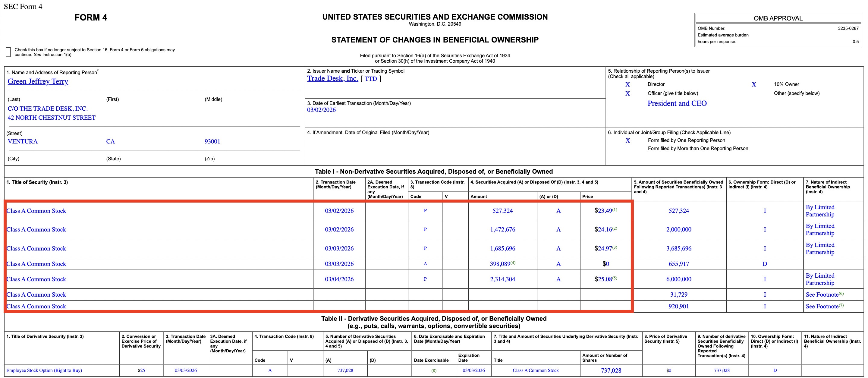Open the Trade Desk, Inc. issuer link
Image resolution: width=868 pixels, height=378 pixels.
click(x=332, y=78)
